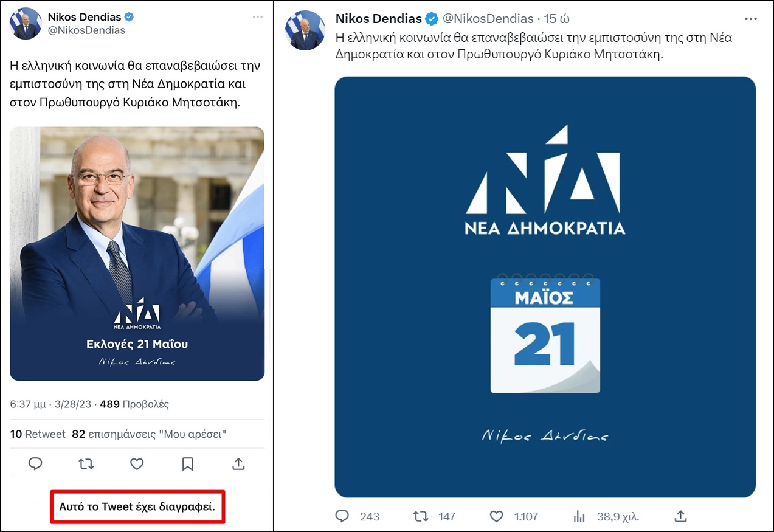774x532 pixels.
Task: Open the left tweet's profile avatar
Action: click(26, 24)
